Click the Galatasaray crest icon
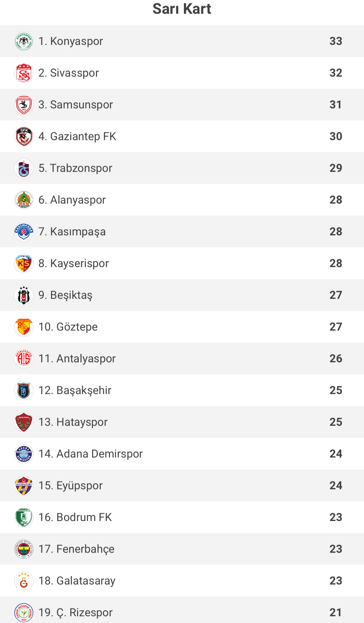364x623 pixels. [x=24, y=581]
